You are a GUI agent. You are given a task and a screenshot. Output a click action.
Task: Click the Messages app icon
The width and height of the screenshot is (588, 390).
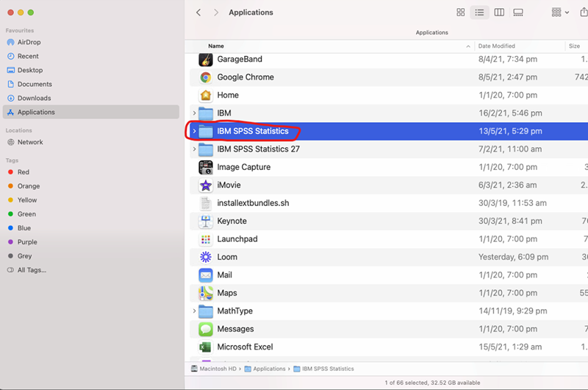[206, 329]
